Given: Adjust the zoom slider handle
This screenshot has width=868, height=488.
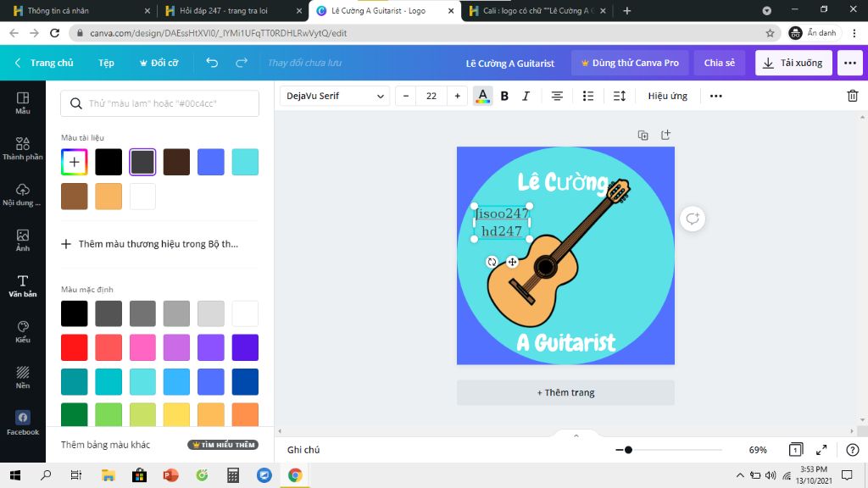Looking at the screenshot, I should pyautogui.click(x=628, y=450).
